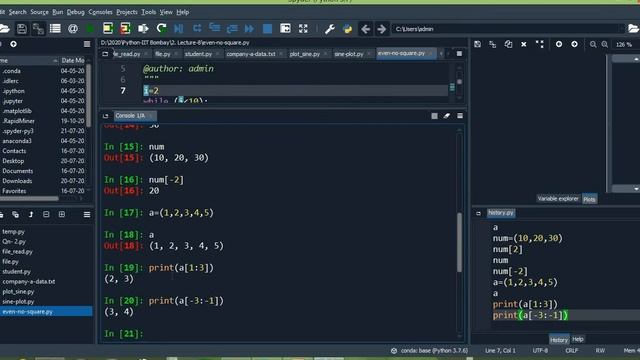The image size is (640, 360).
Task: Click Fit plots to pane icon
Action: 540,44
